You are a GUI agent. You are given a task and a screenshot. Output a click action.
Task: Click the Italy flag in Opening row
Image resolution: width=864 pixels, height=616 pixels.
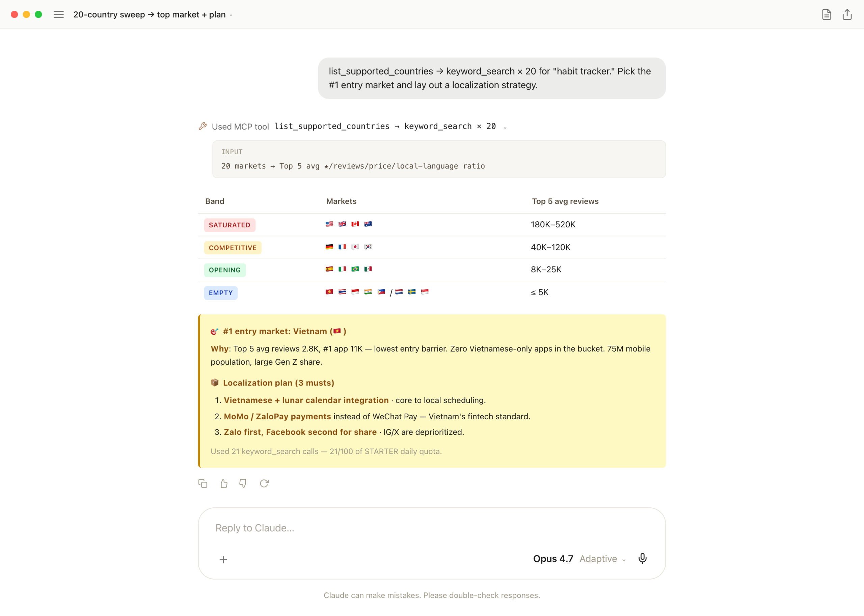342,269
